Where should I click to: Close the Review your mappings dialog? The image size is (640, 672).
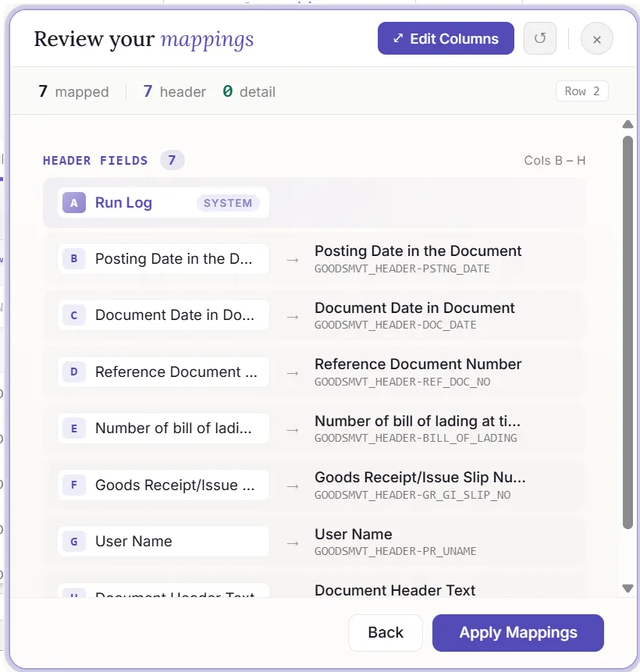coord(597,39)
